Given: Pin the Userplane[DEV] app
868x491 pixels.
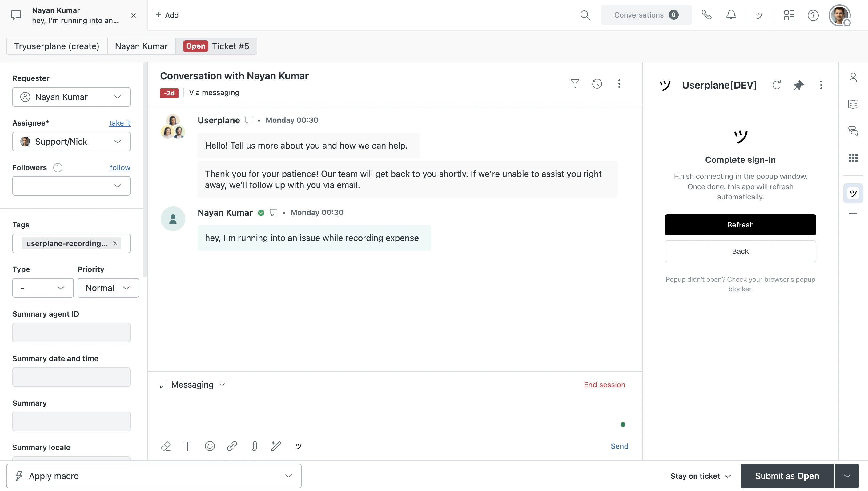Looking at the screenshot, I should 798,85.
